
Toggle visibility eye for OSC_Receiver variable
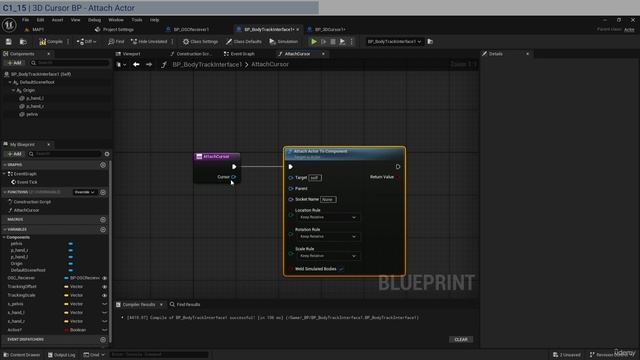104,278
